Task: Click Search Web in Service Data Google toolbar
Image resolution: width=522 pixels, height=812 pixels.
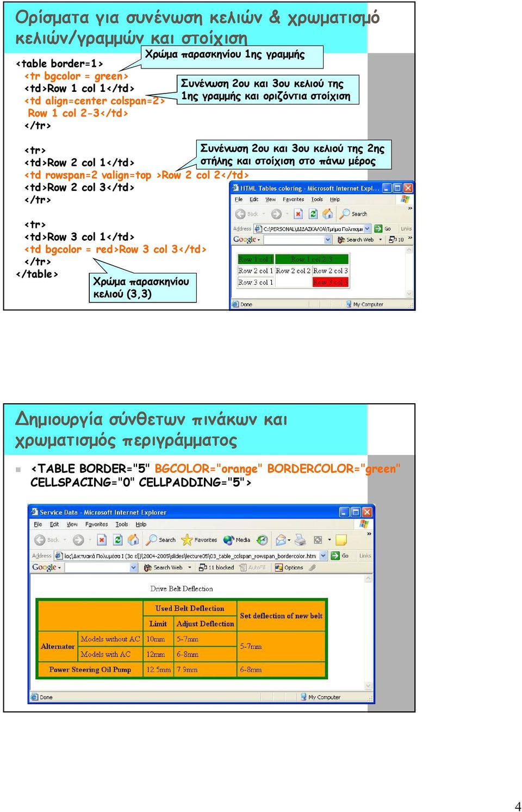Action: 163,567
